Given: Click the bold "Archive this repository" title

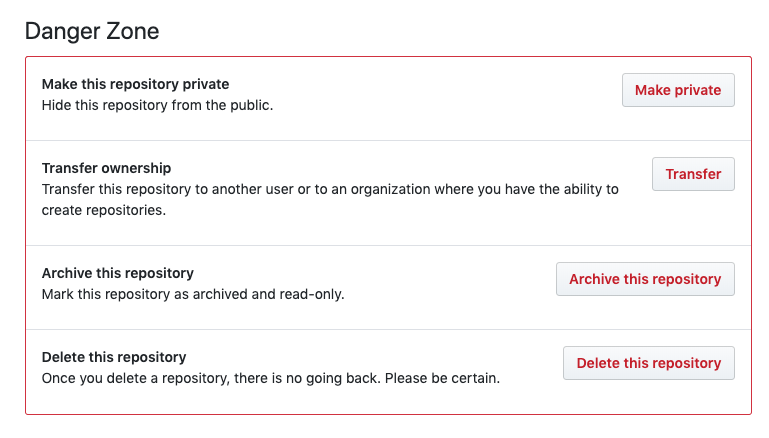Looking at the screenshot, I should point(117,273).
